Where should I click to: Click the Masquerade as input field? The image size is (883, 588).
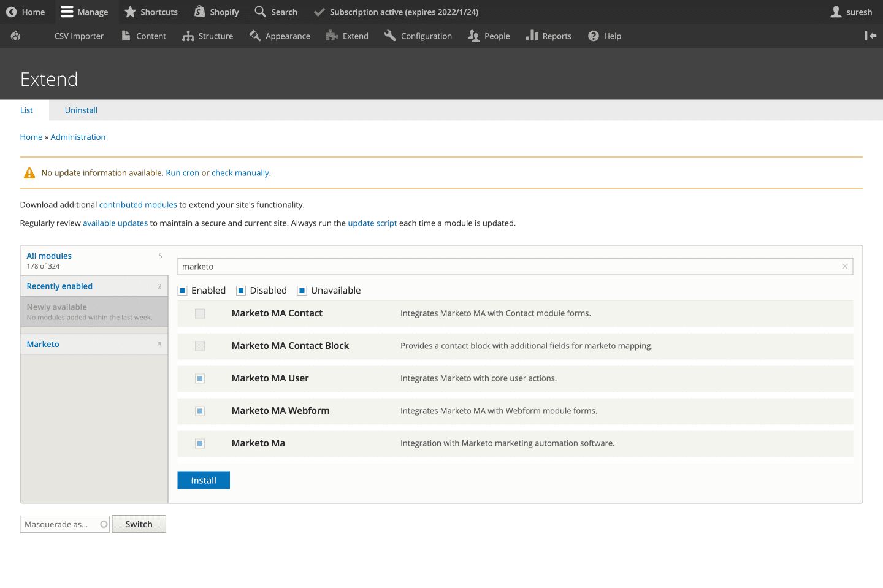[60, 524]
